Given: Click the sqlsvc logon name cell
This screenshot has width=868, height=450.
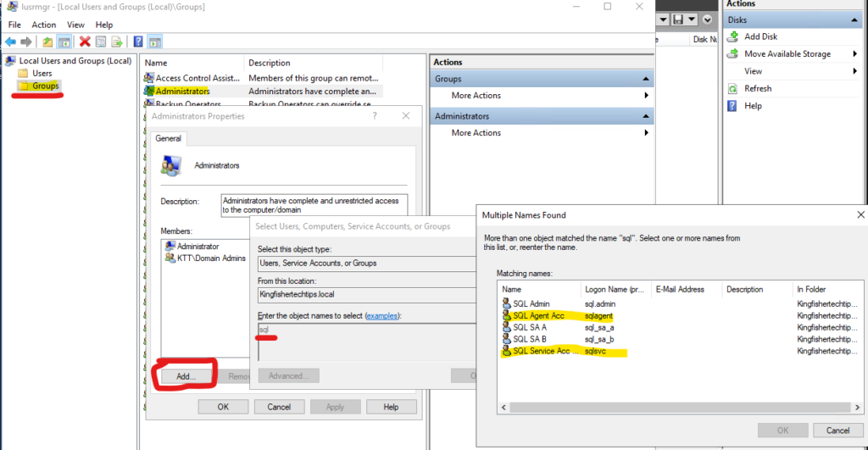Looking at the screenshot, I should [595, 351].
